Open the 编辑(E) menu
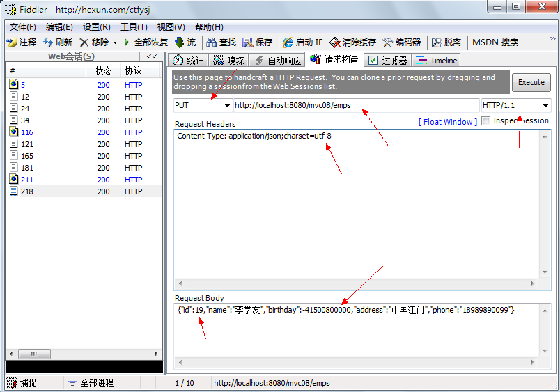The height and width of the screenshot is (392, 560). coord(59,27)
